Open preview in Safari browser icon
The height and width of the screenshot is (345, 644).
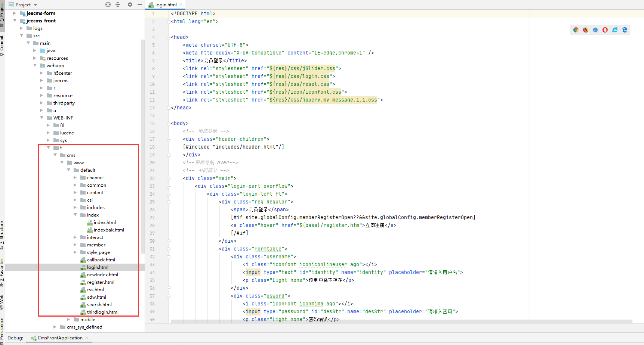click(595, 30)
